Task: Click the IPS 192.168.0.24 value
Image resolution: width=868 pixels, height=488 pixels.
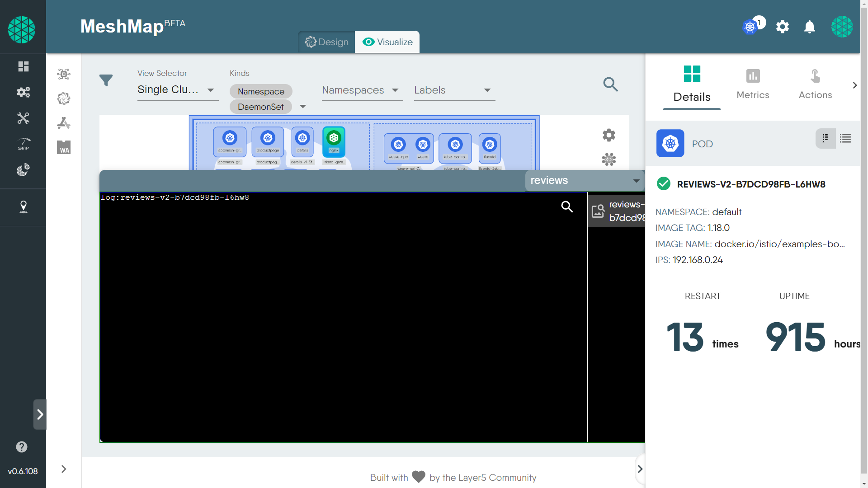Action: point(698,260)
